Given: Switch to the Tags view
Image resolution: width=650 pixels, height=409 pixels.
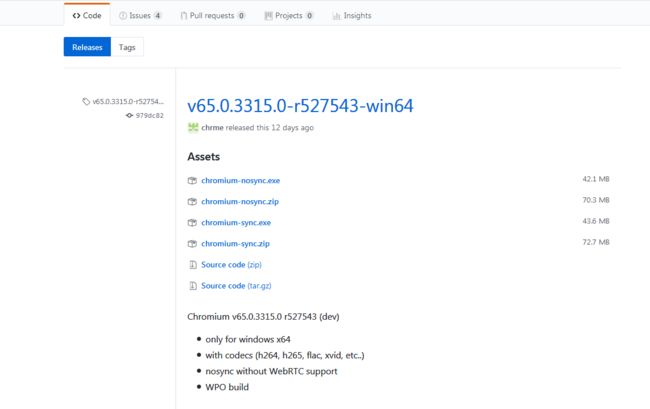Looking at the screenshot, I should 127,47.
